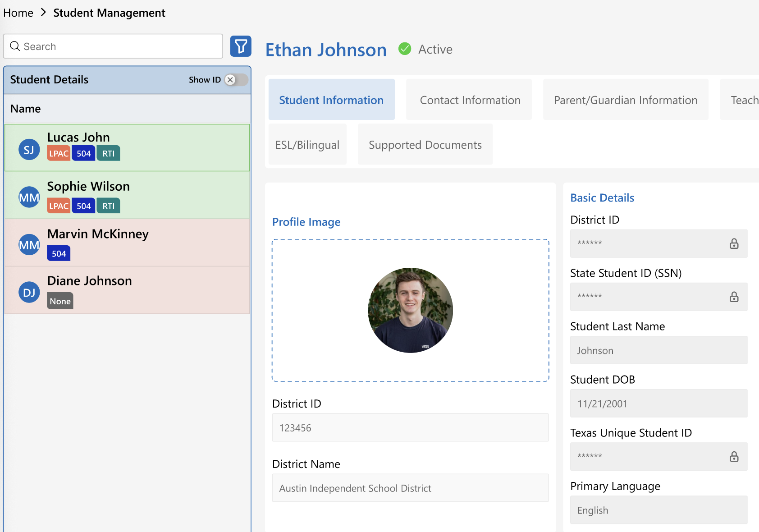Open the Student Information tab
The image size is (759, 532).
[x=331, y=100]
